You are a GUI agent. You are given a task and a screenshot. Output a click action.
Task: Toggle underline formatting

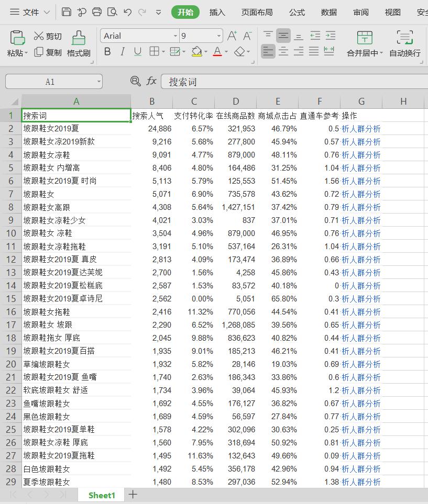pos(138,51)
